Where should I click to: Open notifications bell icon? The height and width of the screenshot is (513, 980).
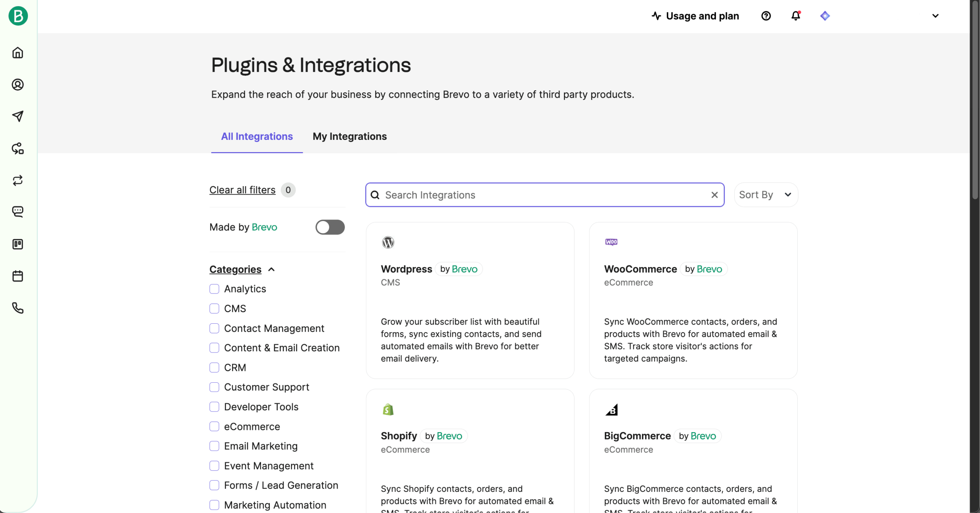click(795, 16)
